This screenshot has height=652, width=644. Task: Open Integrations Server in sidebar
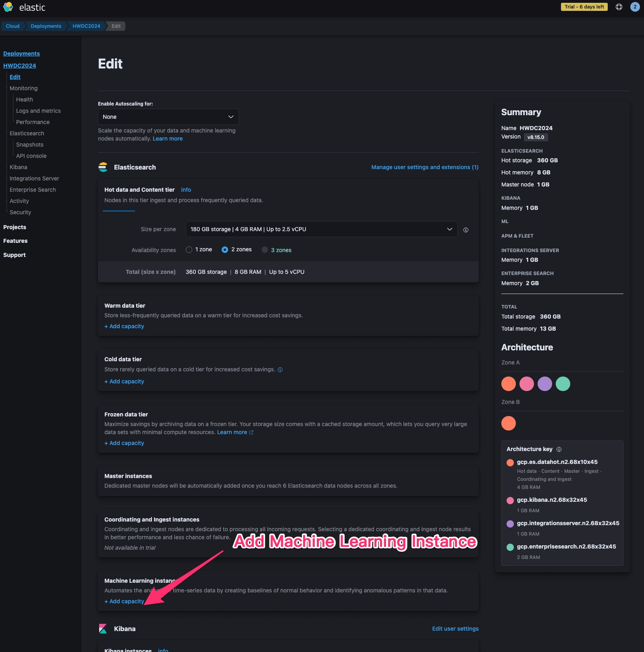[x=34, y=178]
